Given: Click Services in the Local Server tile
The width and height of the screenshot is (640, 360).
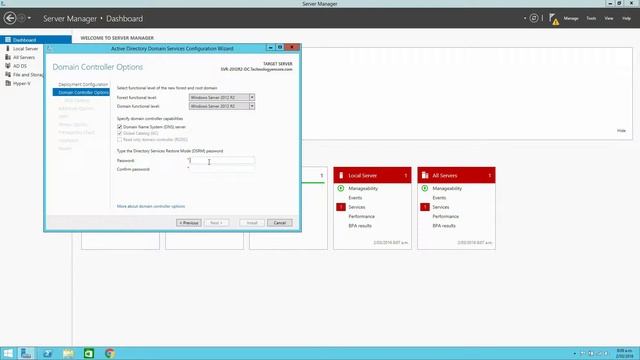Looking at the screenshot, I should (x=357, y=207).
